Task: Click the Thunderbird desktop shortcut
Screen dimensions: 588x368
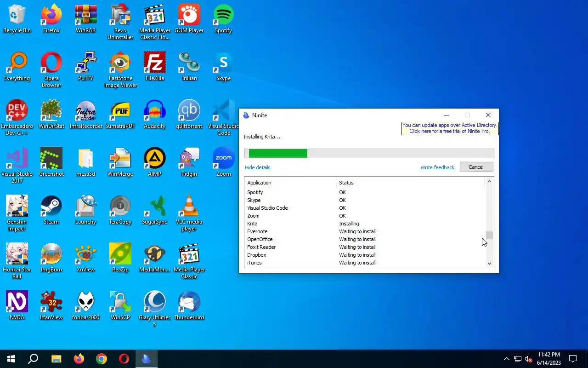Action: 189,306
